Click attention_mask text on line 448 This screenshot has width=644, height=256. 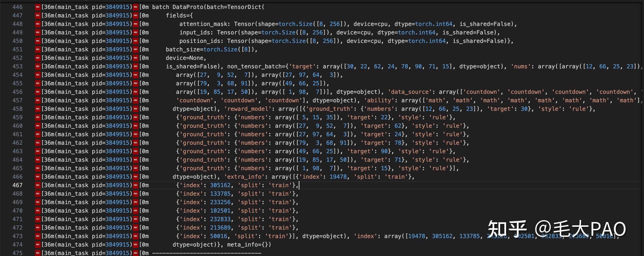(203, 24)
